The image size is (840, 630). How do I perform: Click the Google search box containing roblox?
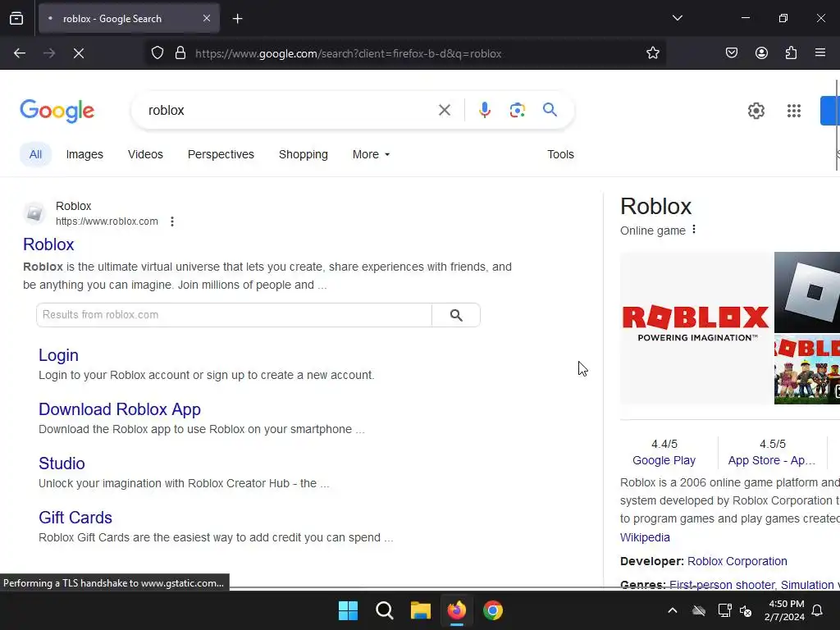(290, 111)
